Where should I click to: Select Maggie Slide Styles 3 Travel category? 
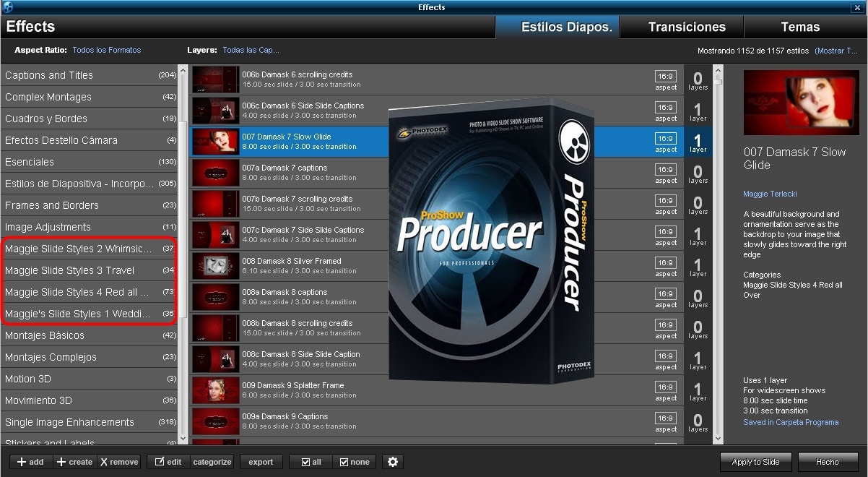90,270
